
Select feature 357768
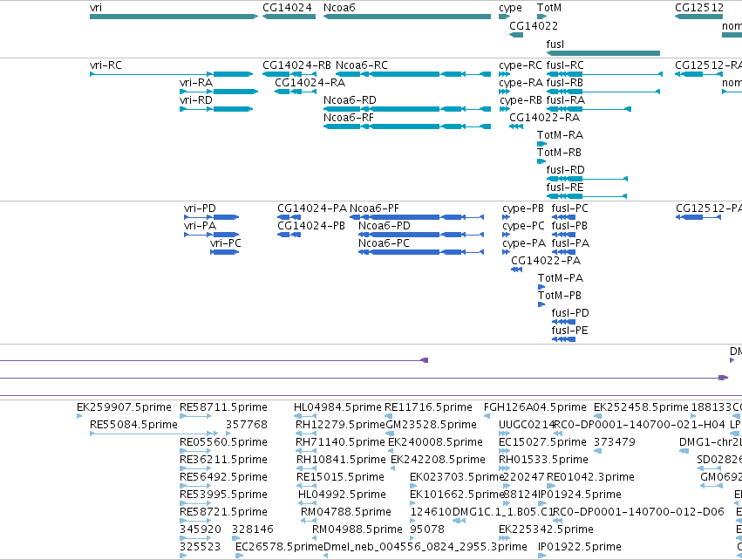point(228,434)
